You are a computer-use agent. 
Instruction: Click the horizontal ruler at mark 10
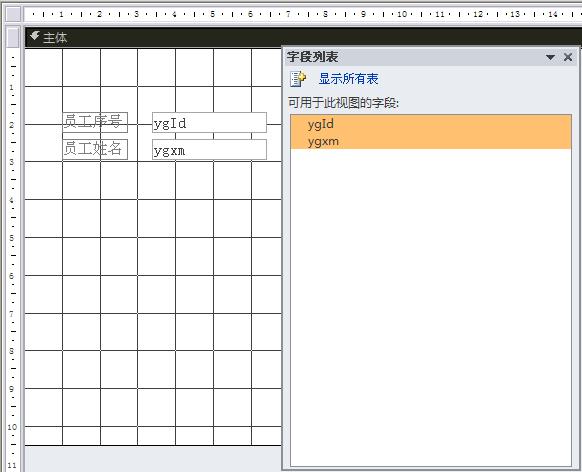coord(402,14)
